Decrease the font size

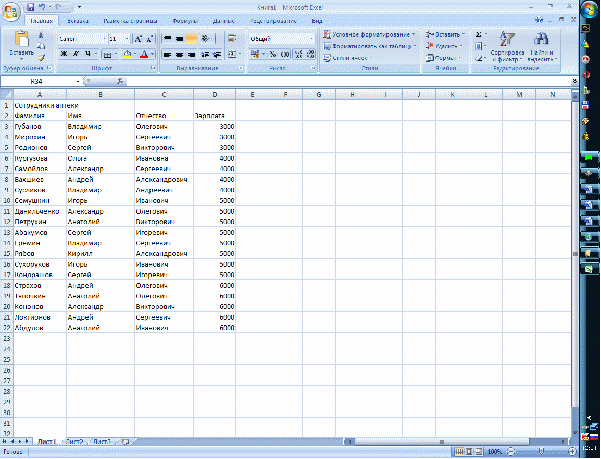tap(149, 39)
